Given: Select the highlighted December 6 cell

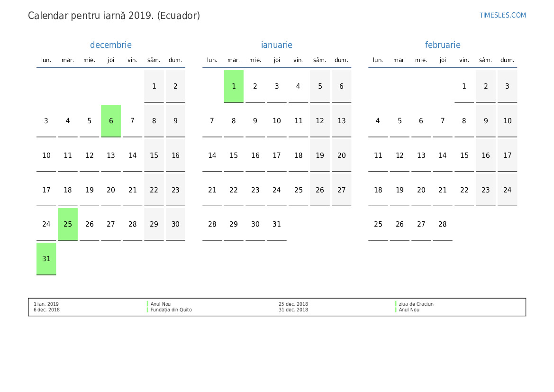Looking at the screenshot, I should coord(111,121).
